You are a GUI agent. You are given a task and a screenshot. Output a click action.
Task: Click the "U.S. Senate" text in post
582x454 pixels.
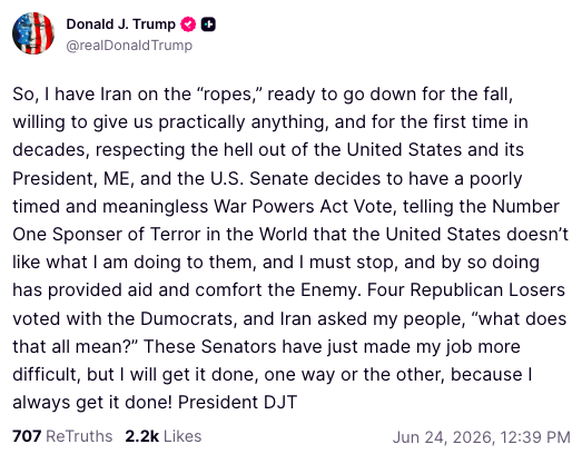point(259,179)
